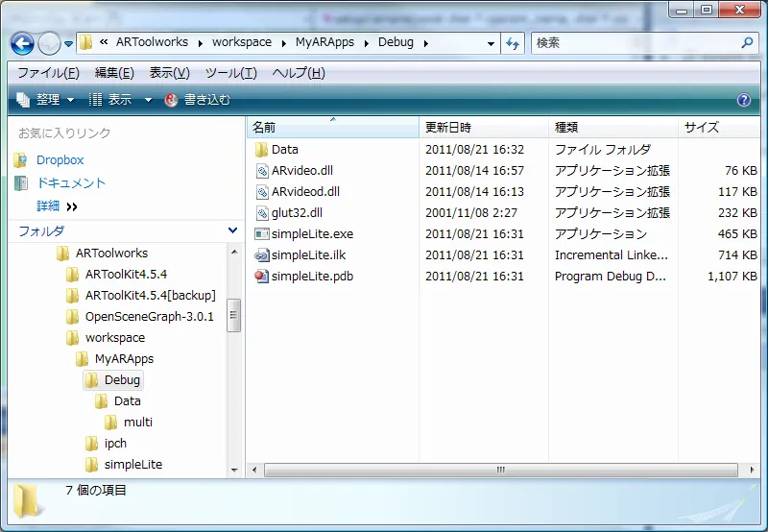
Task: Select the simpleLite folder in the tree
Action: [x=133, y=464]
